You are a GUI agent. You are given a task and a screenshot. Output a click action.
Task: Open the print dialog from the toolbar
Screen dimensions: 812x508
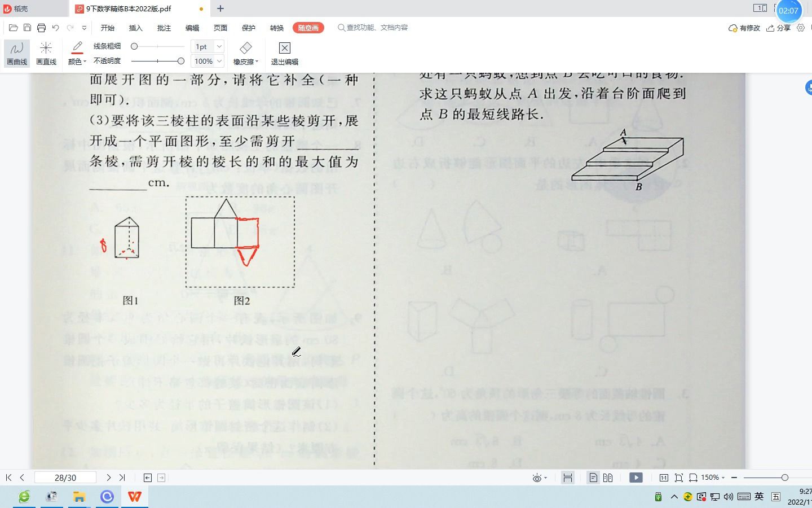coord(41,27)
